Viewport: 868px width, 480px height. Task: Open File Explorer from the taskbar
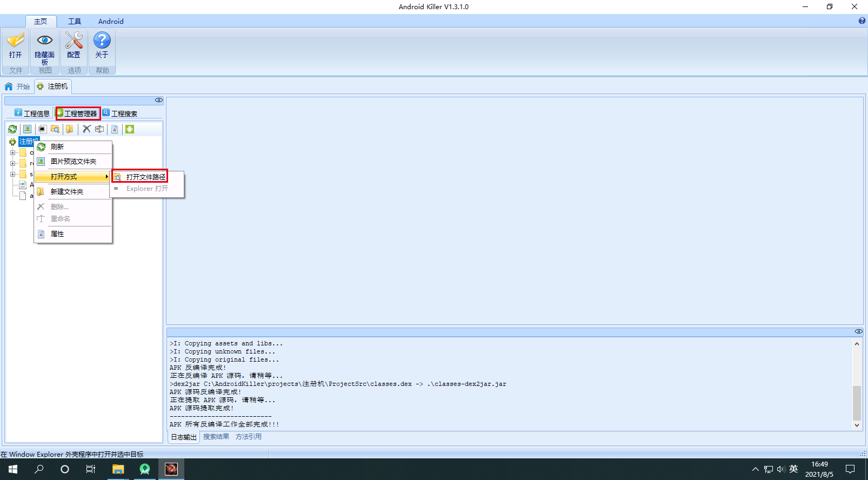pyautogui.click(x=118, y=469)
